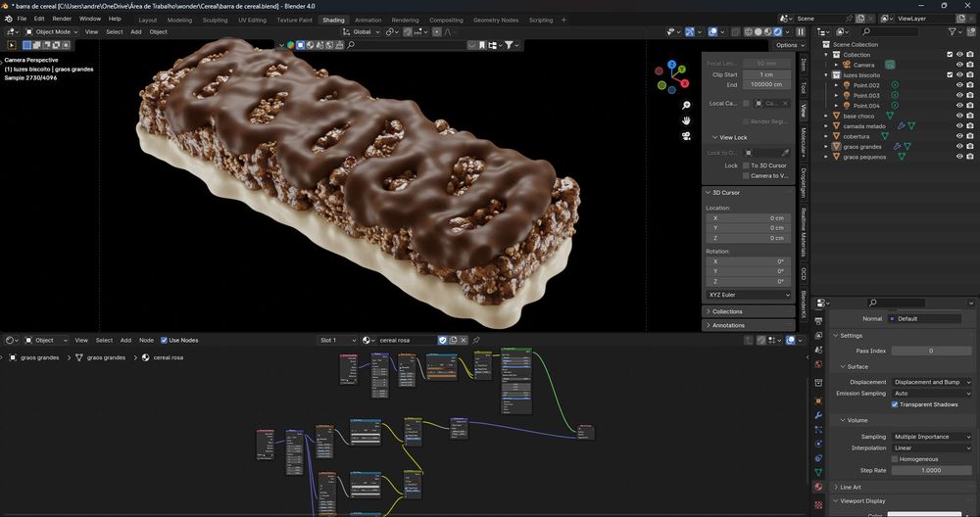Viewport: 980px width, 517px height.
Task: Open the Material properties tab icon
Action: (x=818, y=487)
